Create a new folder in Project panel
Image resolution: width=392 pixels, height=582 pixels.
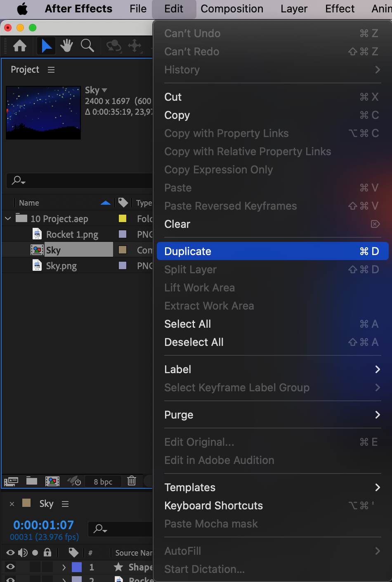coord(32,481)
